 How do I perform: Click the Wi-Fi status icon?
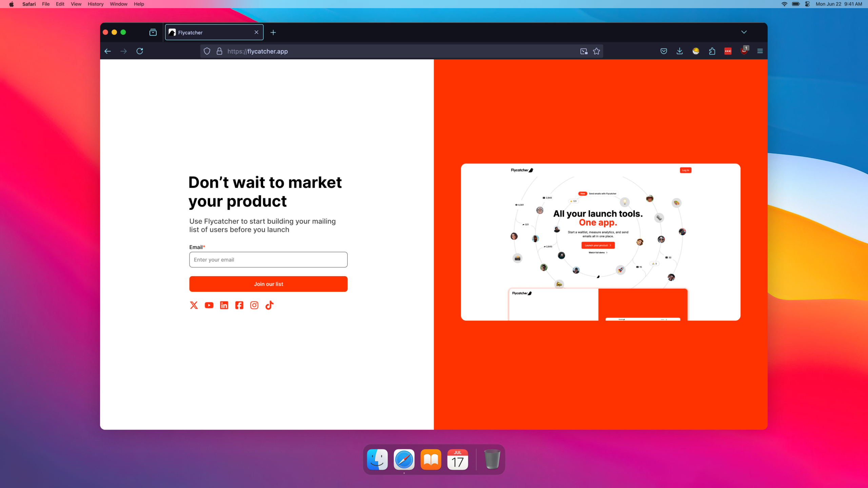[x=784, y=4]
